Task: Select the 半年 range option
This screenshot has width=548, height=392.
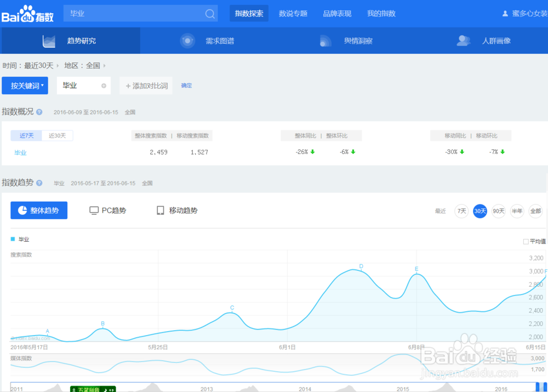Action: 517,211
